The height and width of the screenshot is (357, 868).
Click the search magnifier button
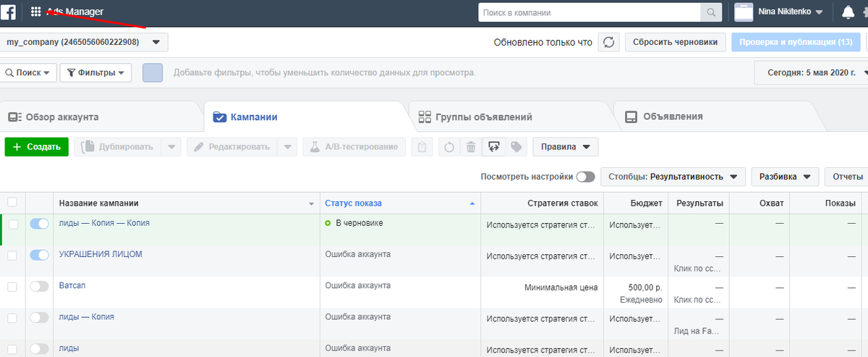(711, 12)
